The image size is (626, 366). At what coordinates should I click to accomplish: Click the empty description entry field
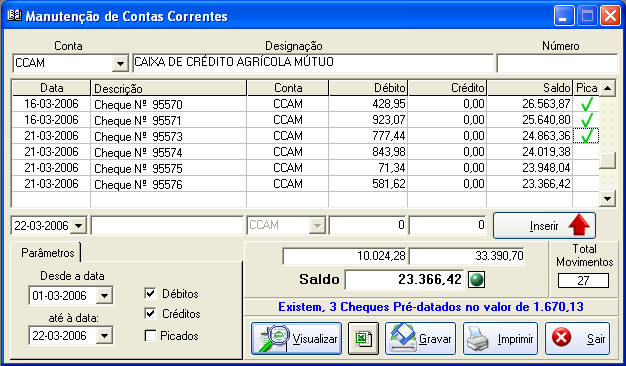pyautogui.click(x=167, y=226)
